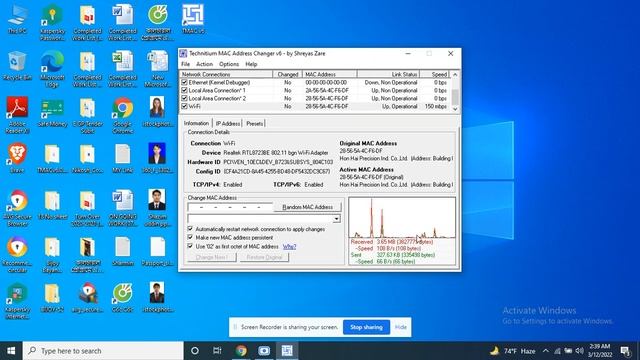Click the new MAC address input field

click(x=230, y=207)
